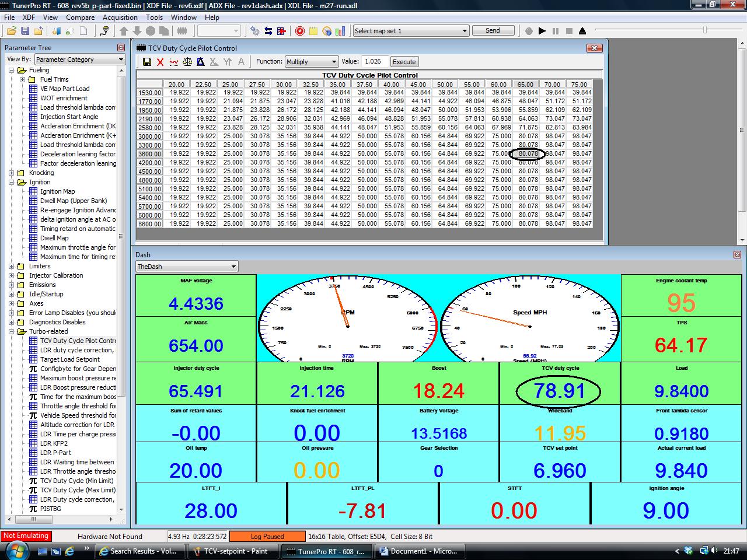Click the Play log button
The height and width of the screenshot is (560, 747).
pyautogui.click(x=542, y=31)
